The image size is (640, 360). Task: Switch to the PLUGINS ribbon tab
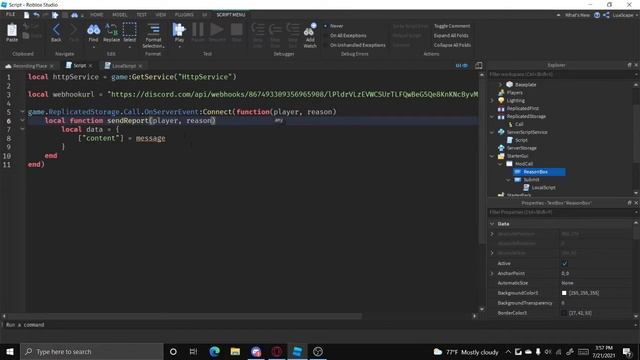pos(184,15)
